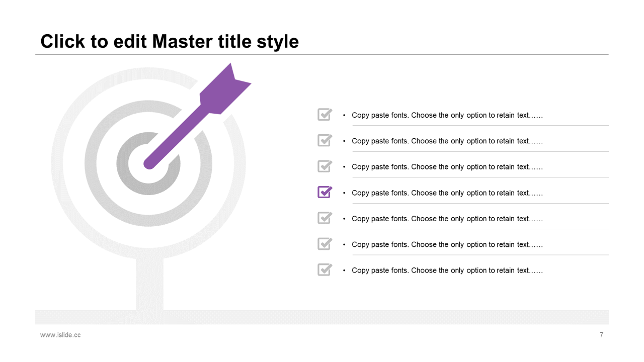Click the master title text
Viewport: 644px width, 362px height.
pyautogui.click(x=170, y=41)
